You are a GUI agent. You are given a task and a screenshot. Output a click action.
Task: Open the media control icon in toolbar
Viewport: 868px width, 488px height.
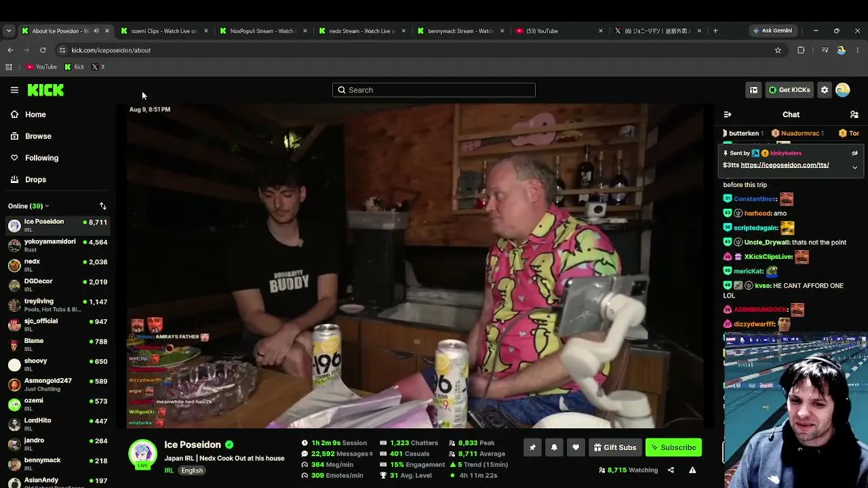point(825,50)
